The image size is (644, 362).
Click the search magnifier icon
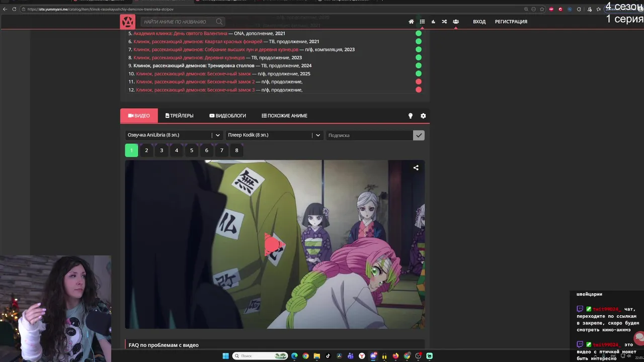pyautogui.click(x=219, y=22)
